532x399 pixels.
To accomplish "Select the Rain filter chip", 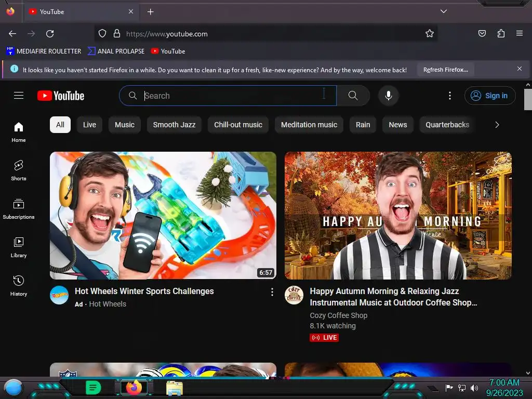I will (363, 125).
